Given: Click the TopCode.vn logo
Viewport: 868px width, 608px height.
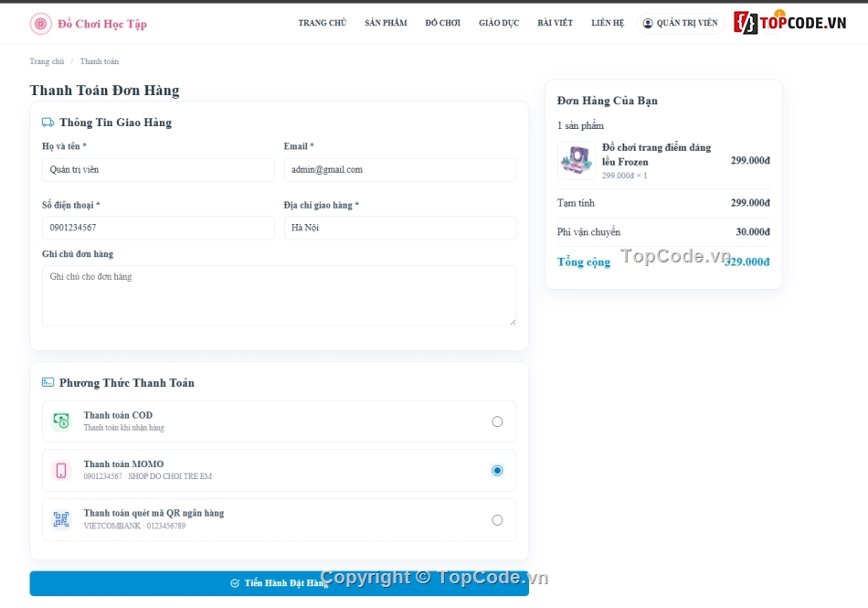Looking at the screenshot, I should click(x=790, y=23).
